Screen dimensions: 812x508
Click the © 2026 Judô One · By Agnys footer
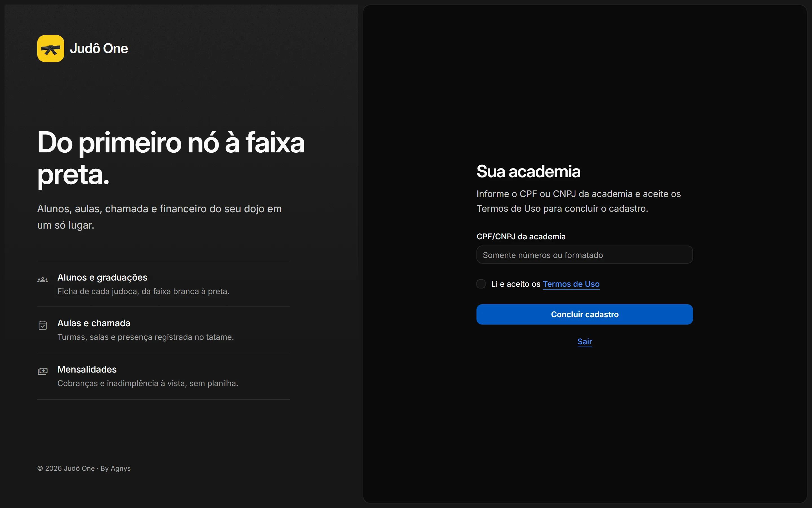click(84, 468)
